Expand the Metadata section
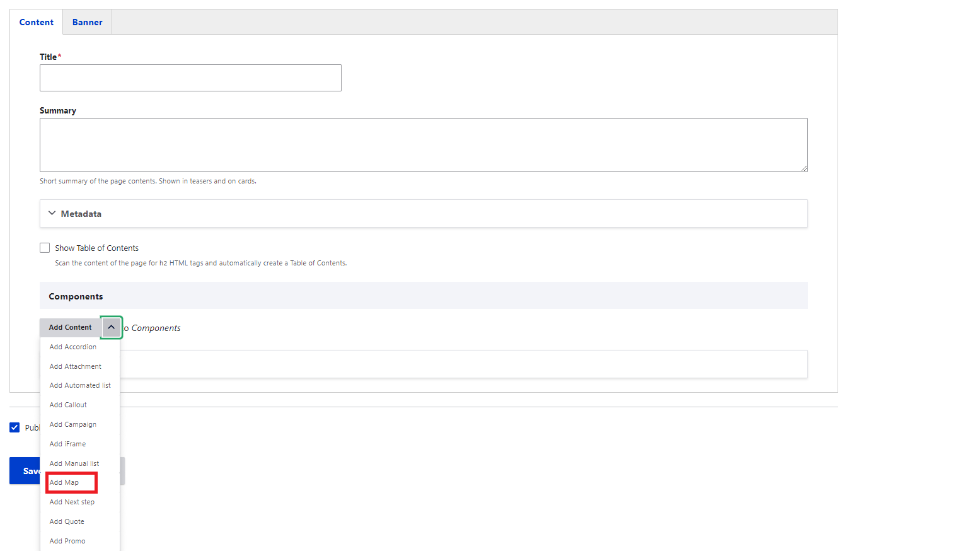Screen dimensions: 980x551 (81, 214)
